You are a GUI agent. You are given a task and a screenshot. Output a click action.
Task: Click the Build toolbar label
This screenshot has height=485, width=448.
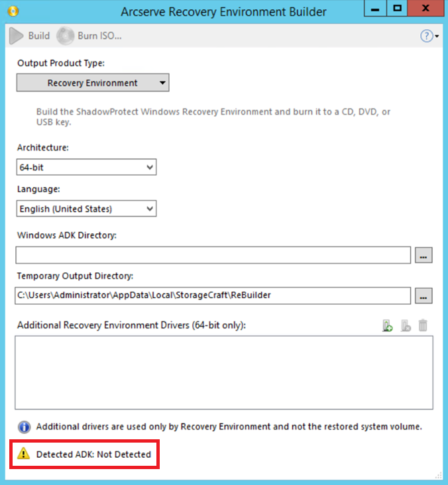coord(39,36)
